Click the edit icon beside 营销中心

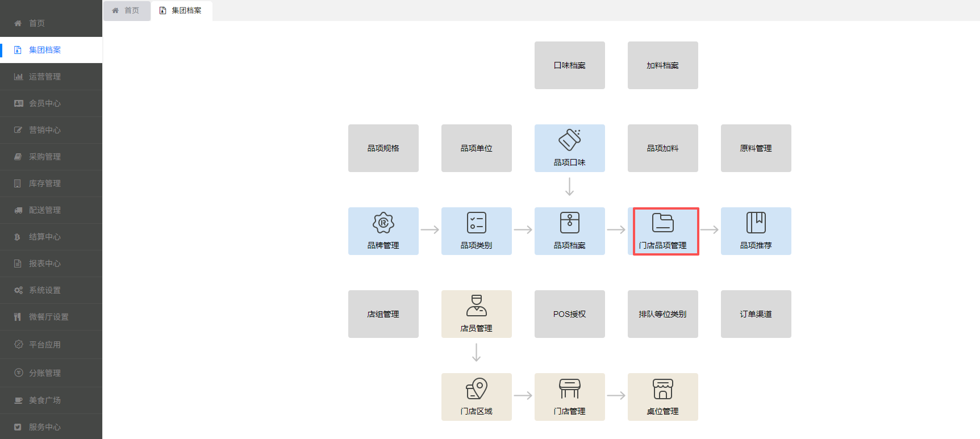pos(18,130)
